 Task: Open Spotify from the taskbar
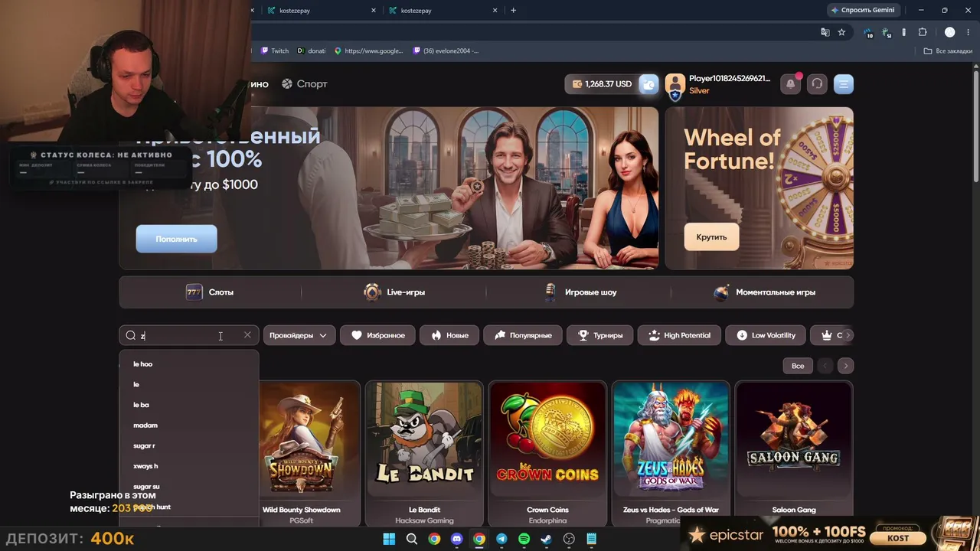point(524,539)
